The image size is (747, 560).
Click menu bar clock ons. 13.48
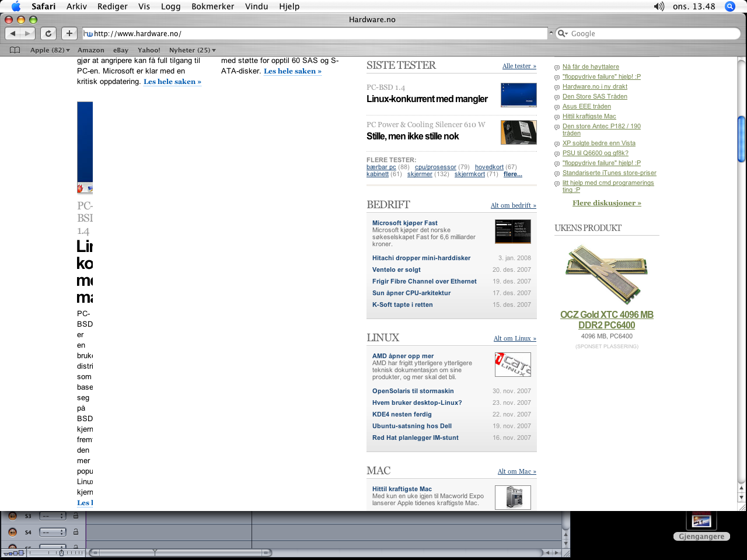[x=694, y=6]
